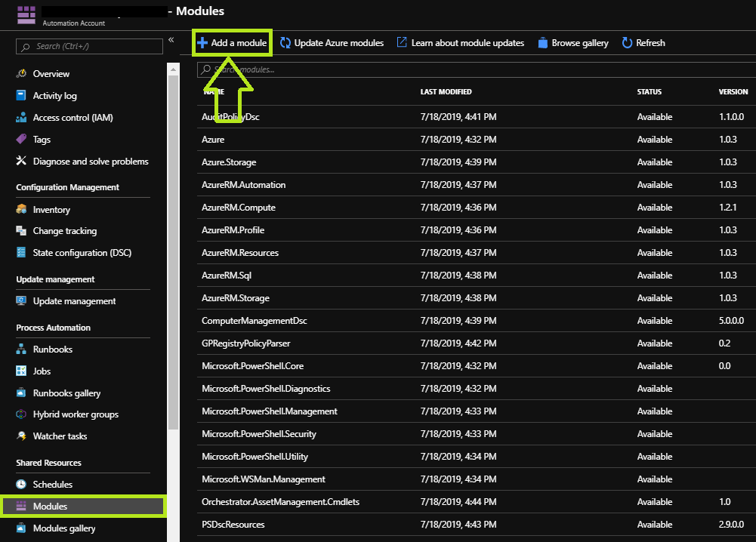Click the Browse gallery bag icon

click(x=543, y=43)
